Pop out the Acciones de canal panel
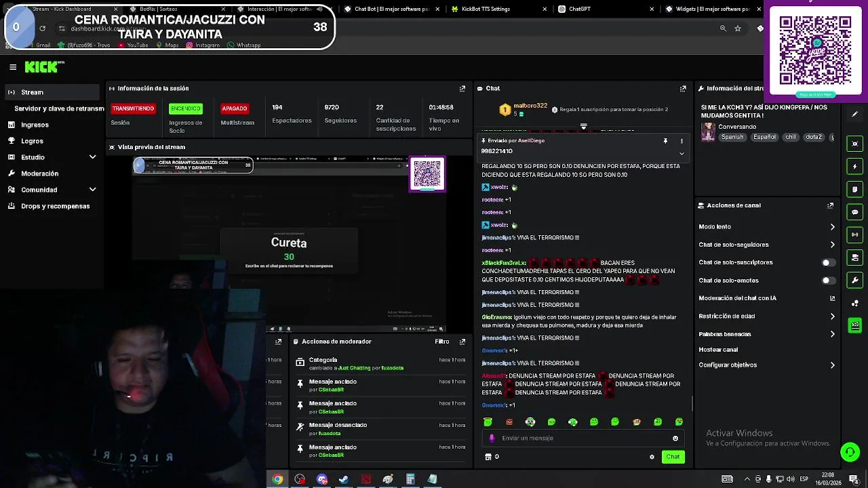 (x=830, y=205)
